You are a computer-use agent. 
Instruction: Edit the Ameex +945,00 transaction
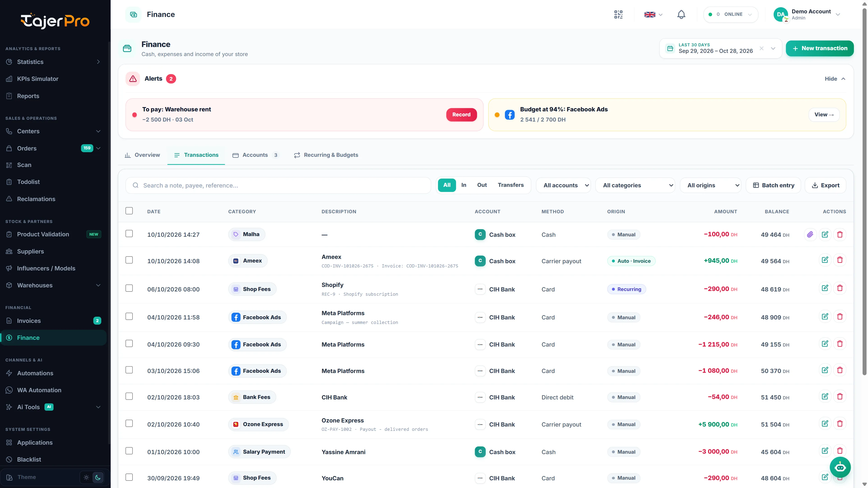[825, 260]
